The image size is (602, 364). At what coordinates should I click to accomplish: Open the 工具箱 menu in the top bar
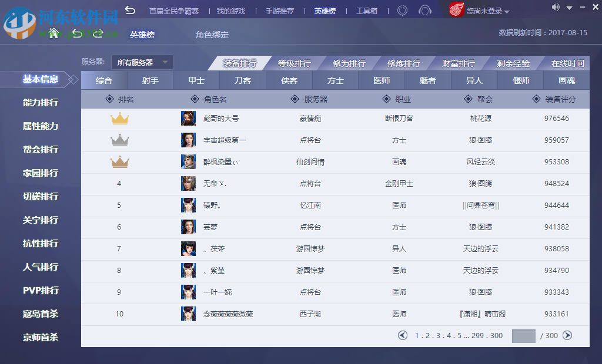[367, 10]
